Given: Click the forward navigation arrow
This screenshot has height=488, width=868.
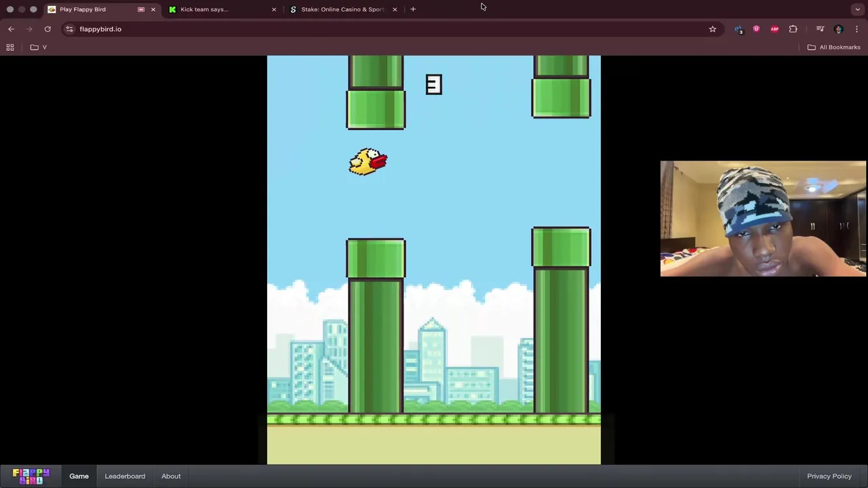Looking at the screenshot, I should click(29, 29).
